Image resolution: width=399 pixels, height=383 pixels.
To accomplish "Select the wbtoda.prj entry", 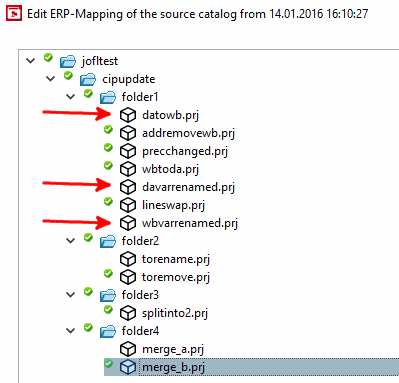I will coord(170,169).
